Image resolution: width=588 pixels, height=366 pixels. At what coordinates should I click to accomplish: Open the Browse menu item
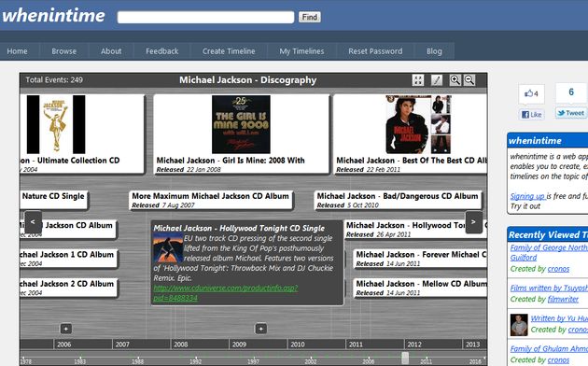(64, 51)
